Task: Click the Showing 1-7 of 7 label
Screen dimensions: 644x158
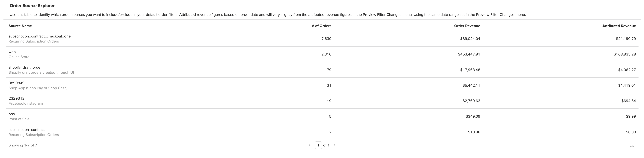Action: (x=23, y=145)
